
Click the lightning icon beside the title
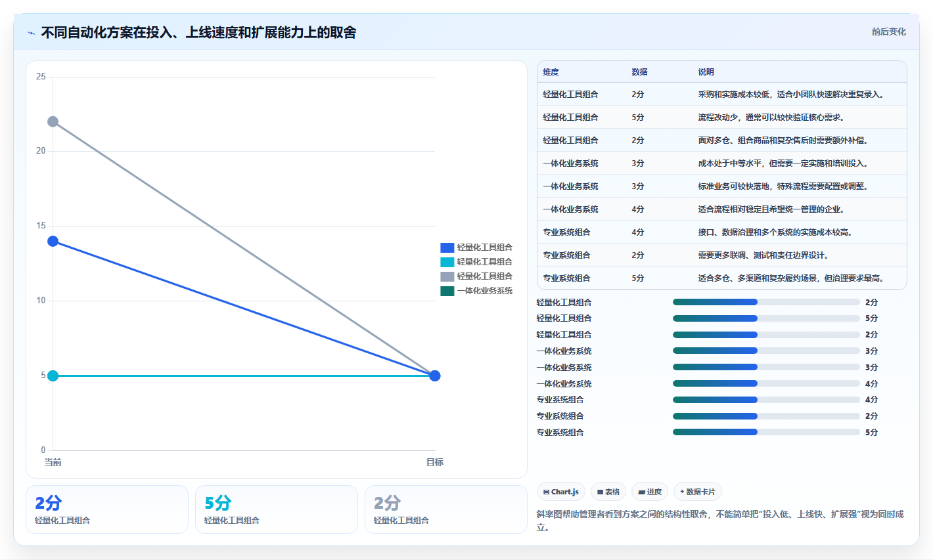(31, 33)
